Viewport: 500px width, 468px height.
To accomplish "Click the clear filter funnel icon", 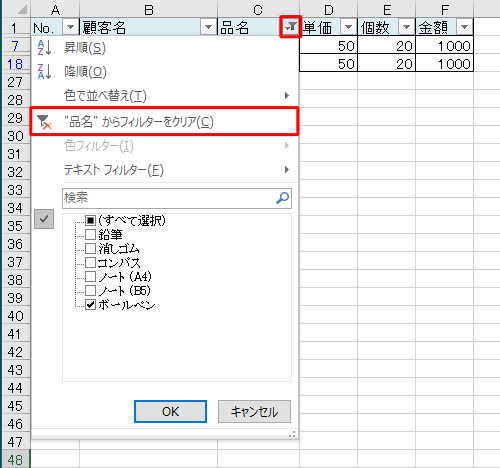I will [x=44, y=122].
